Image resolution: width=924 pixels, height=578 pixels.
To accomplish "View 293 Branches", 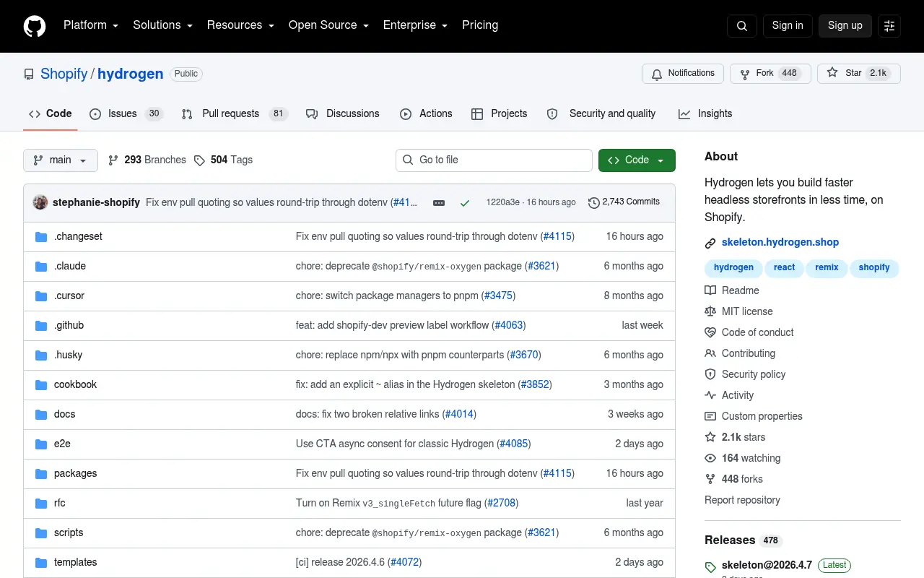I will coord(147,160).
